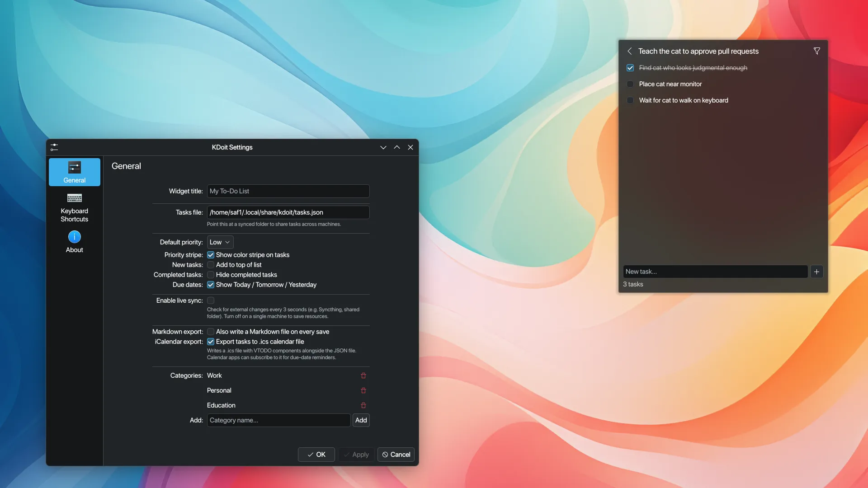This screenshot has width=868, height=488.
Task: Select the Education category row
Action: click(288, 405)
